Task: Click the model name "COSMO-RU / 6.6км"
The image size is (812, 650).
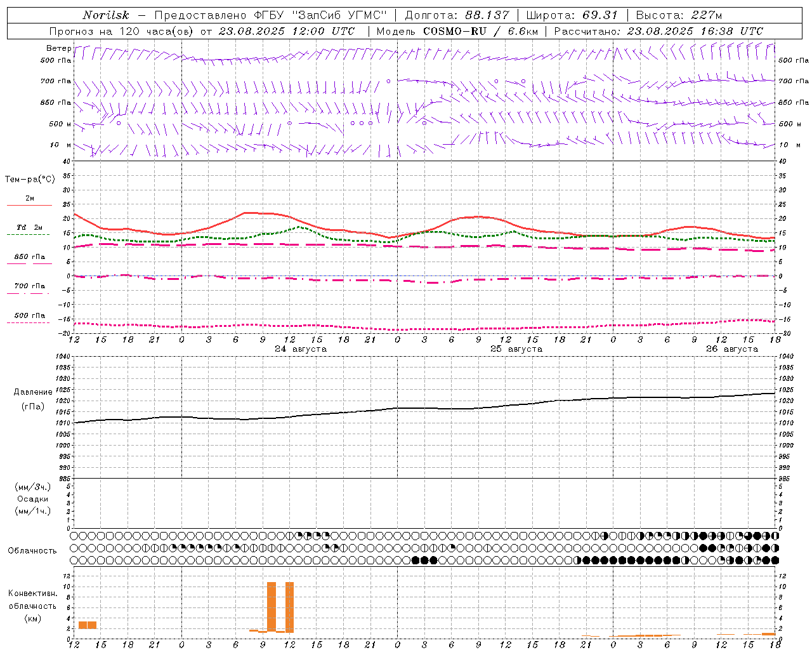Action: coord(480,31)
